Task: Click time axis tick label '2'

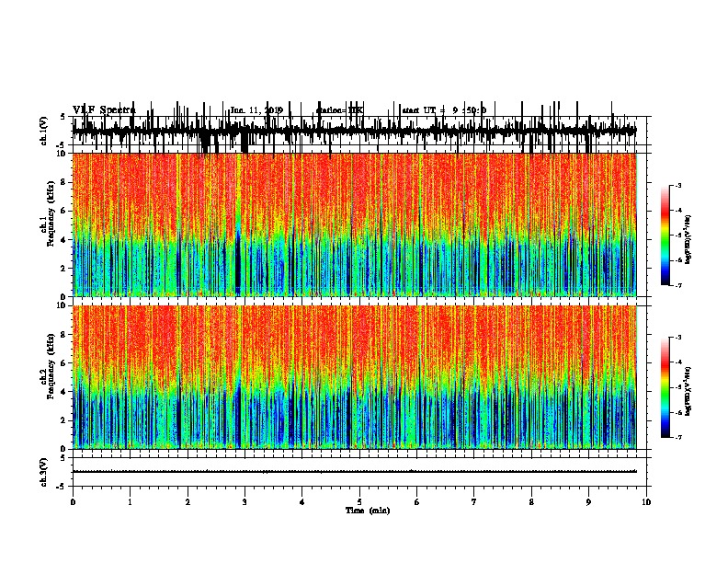Action: coord(188,502)
